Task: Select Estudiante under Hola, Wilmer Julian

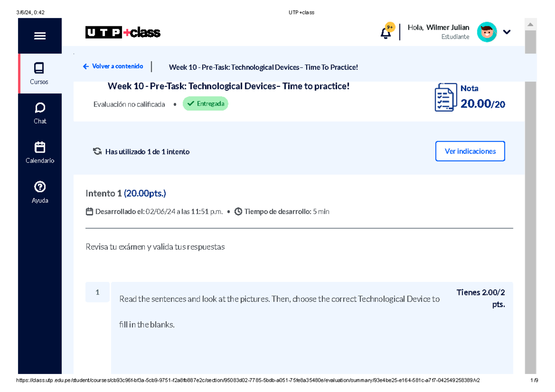Action: [x=455, y=37]
